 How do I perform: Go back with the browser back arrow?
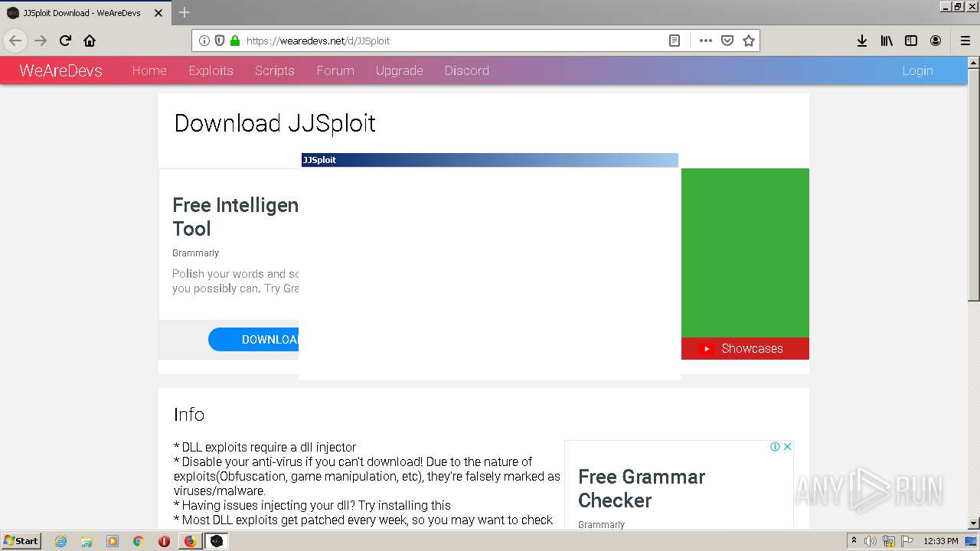tap(15, 41)
